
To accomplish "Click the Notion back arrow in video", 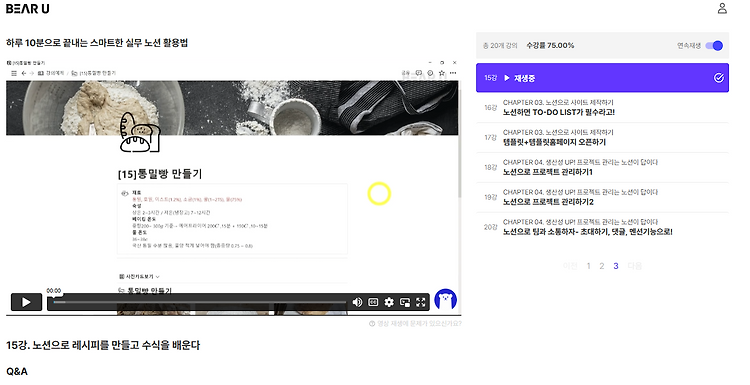I will coord(23,73).
